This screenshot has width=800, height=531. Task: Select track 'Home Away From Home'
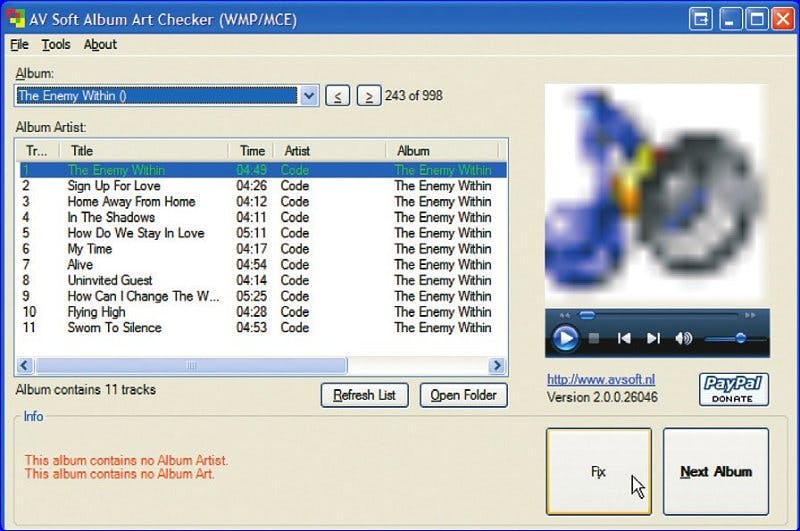pos(263,201)
